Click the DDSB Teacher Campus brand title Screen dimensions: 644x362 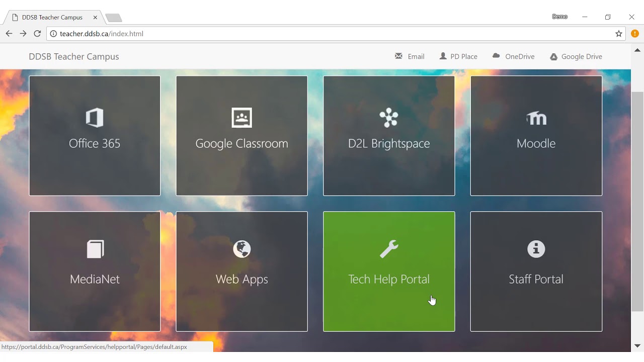tap(74, 56)
